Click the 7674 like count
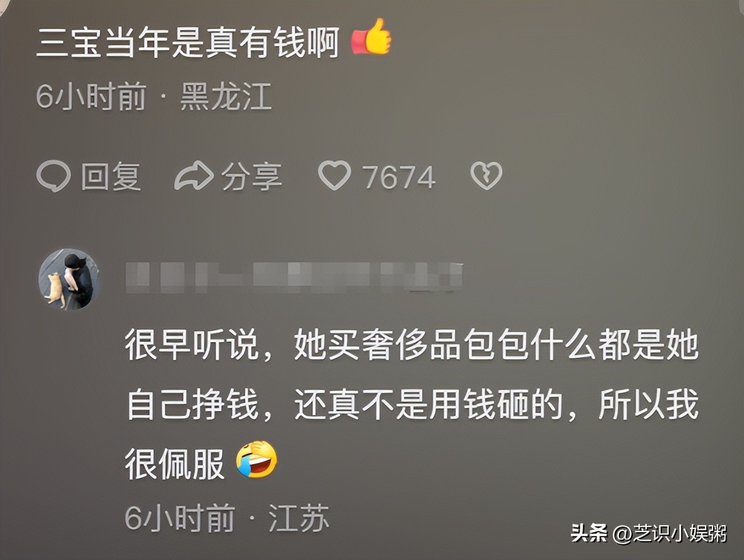 pyautogui.click(x=399, y=177)
